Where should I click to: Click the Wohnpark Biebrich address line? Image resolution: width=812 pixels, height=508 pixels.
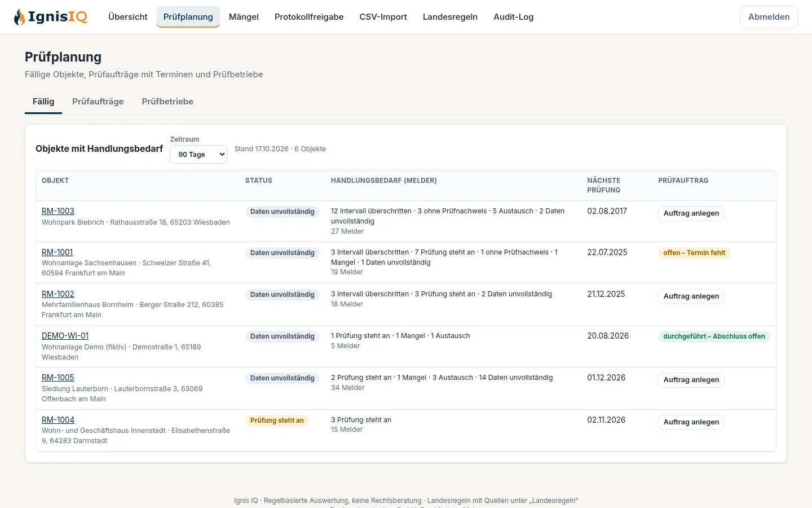click(x=136, y=222)
